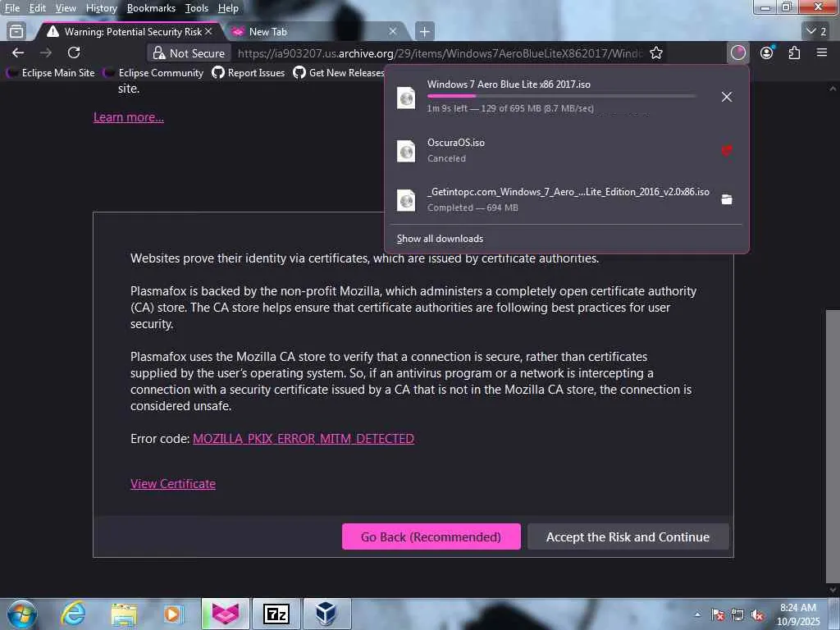Viewport: 840px width, 630px height.
Task: Click the OscuraOS.iso file icon
Action: point(406,151)
